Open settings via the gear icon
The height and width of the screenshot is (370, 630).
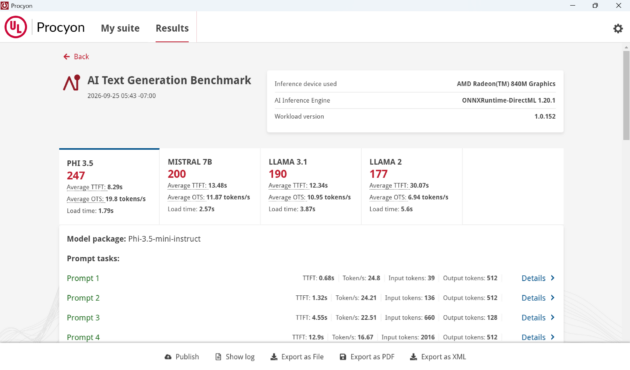point(618,29)
